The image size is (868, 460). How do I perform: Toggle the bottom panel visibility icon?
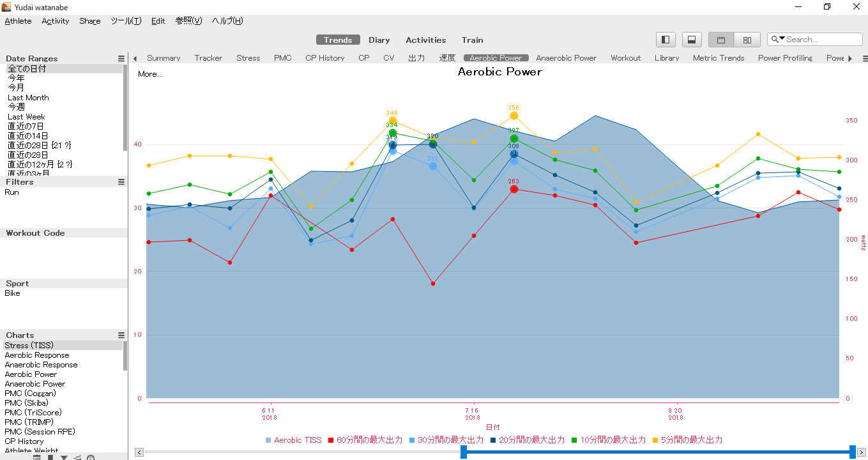(692, 40)
